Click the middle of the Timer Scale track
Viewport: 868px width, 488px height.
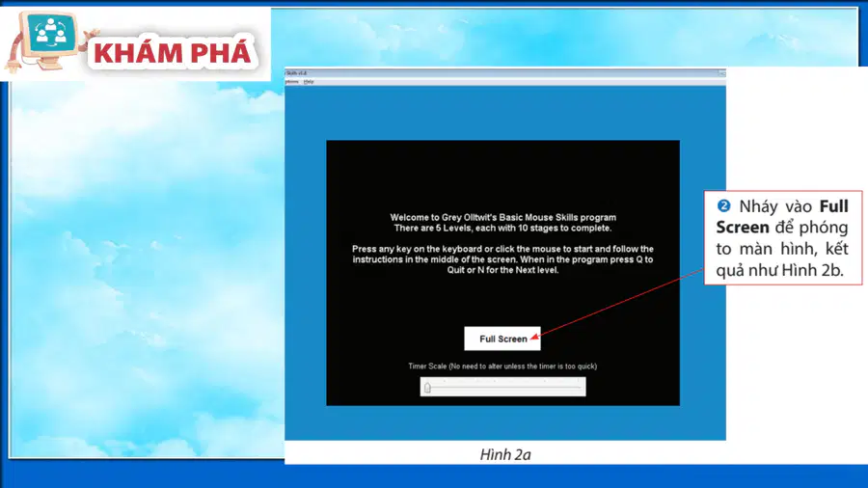502,388
